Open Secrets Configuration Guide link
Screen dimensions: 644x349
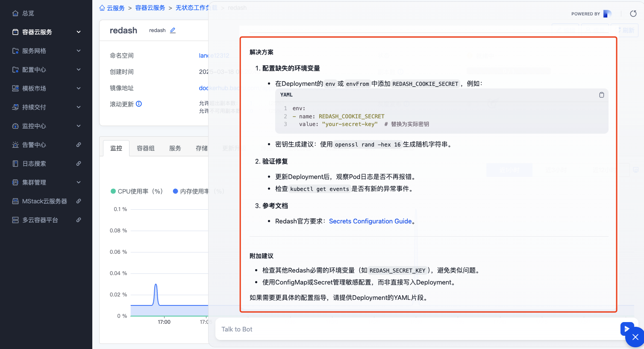click(x=371, y=221)
